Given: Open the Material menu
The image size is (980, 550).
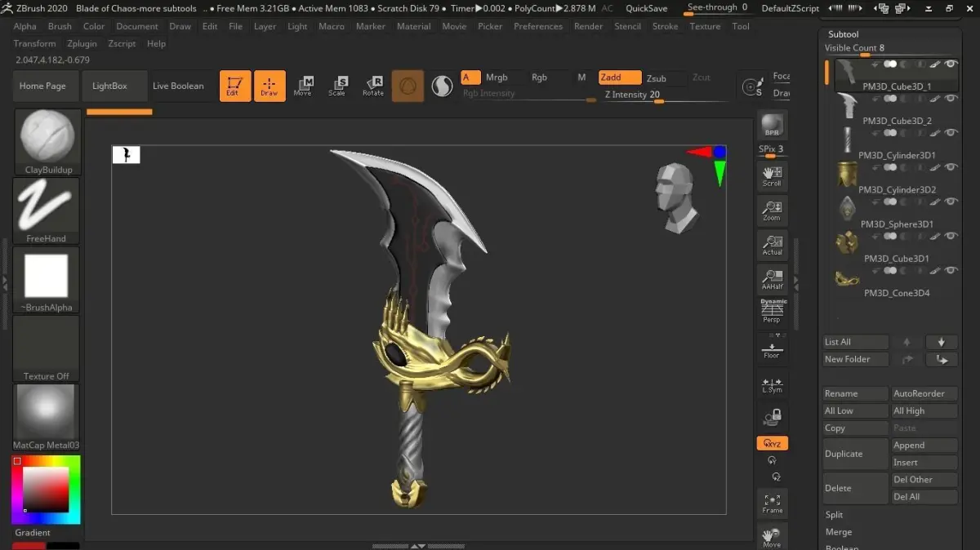Looking at the screenshot, I should click(x=414, y=26).
